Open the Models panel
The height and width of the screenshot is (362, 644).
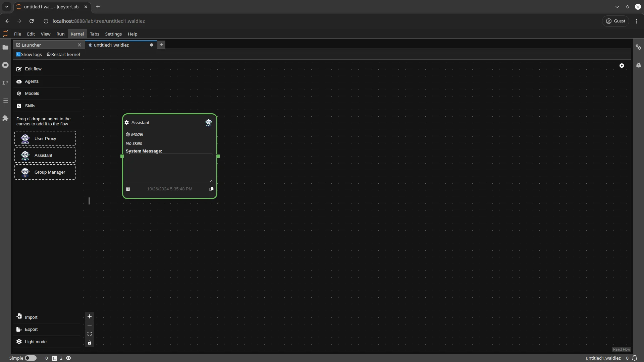[x=32, y=93]
